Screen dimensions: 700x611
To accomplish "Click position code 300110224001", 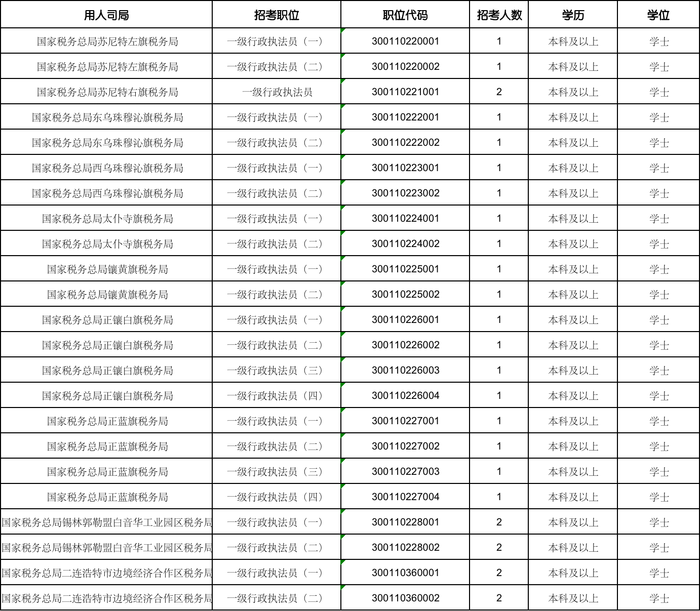I will click(405, 218).
